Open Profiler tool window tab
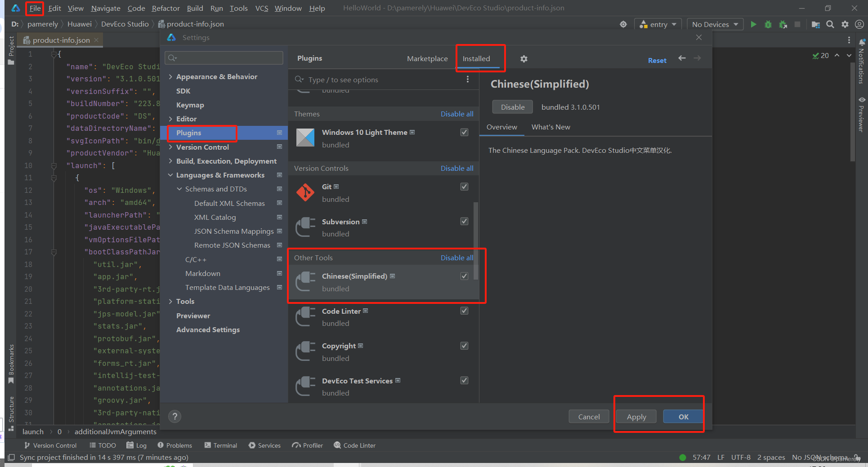 (x=308, y=445)
